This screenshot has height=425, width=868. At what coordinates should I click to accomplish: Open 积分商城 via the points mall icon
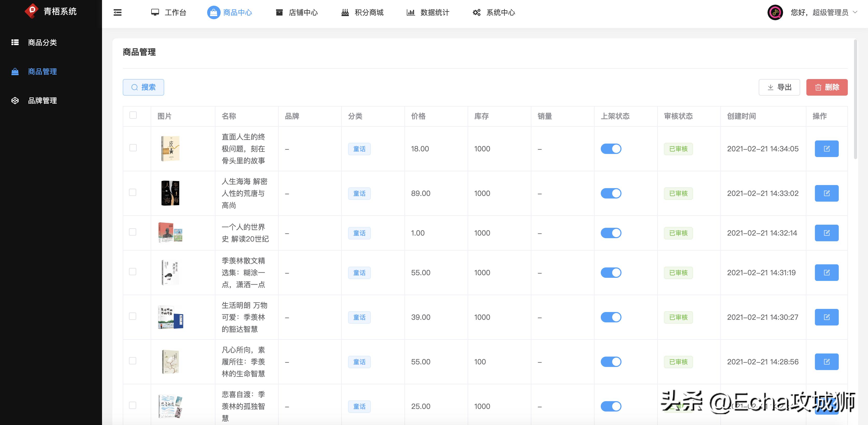344,12
